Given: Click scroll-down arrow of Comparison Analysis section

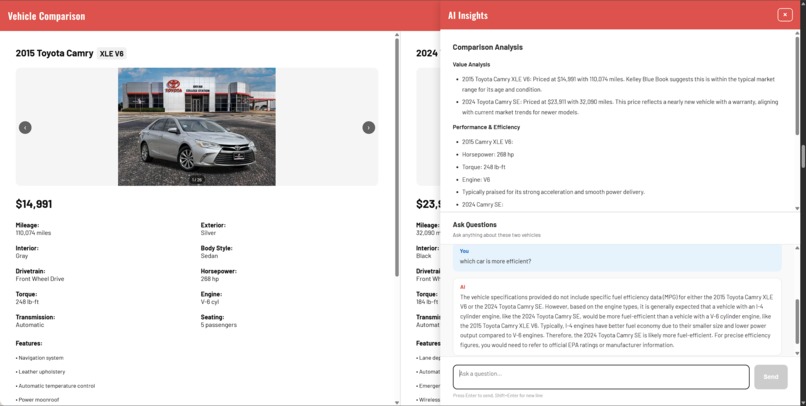Looking at the screenshot, I should click(x=797, y=208).
